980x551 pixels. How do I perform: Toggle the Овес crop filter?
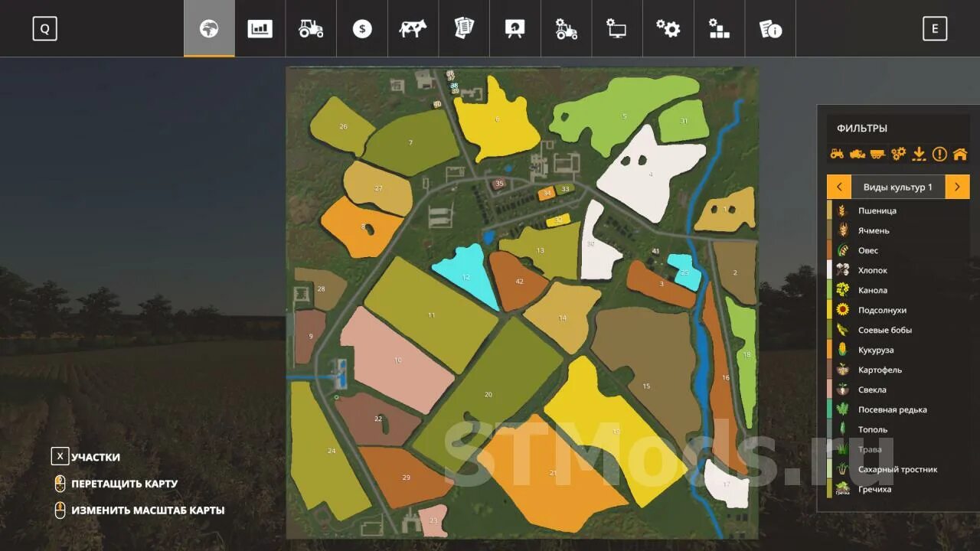(898, 250)
